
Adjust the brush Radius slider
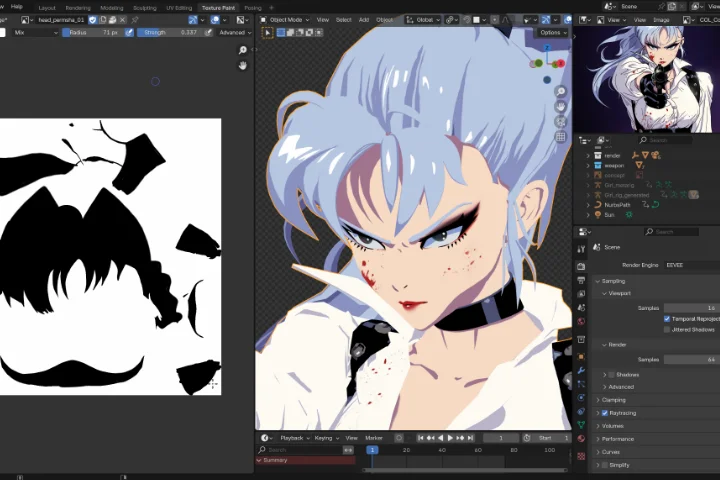(93, 33)
